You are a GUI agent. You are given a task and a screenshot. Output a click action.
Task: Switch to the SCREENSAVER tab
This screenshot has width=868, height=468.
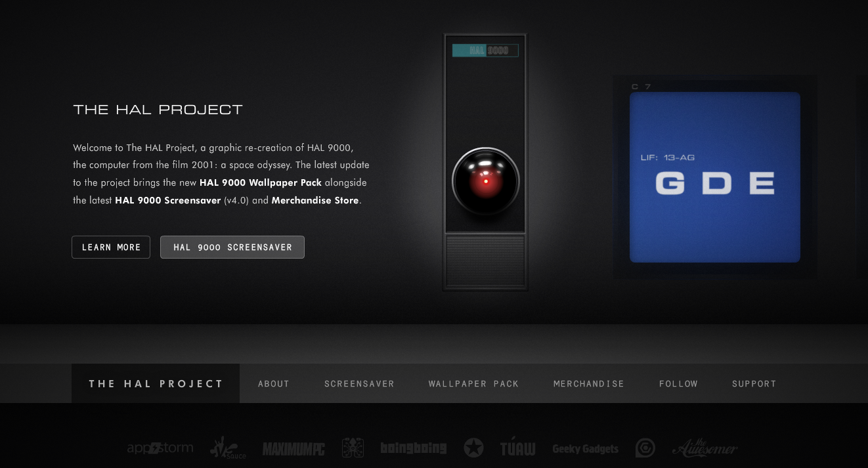(x=359, y=383)
